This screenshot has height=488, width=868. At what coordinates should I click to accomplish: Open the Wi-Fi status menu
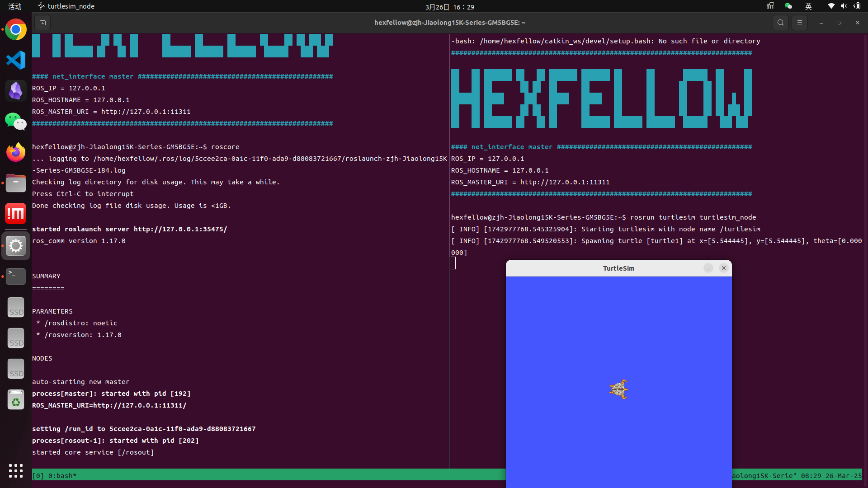coord(831,6)
